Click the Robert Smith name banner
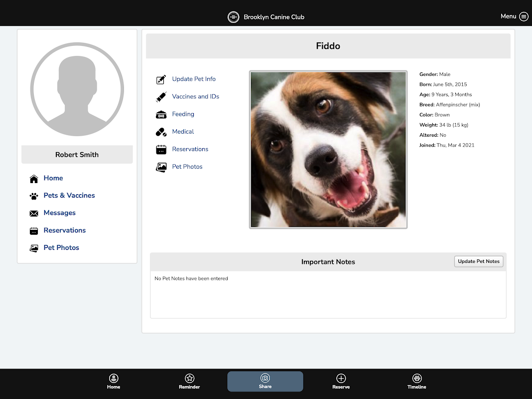Image resolution: width=532 pixels, height=399 pixels. click(x=77, y=155)
